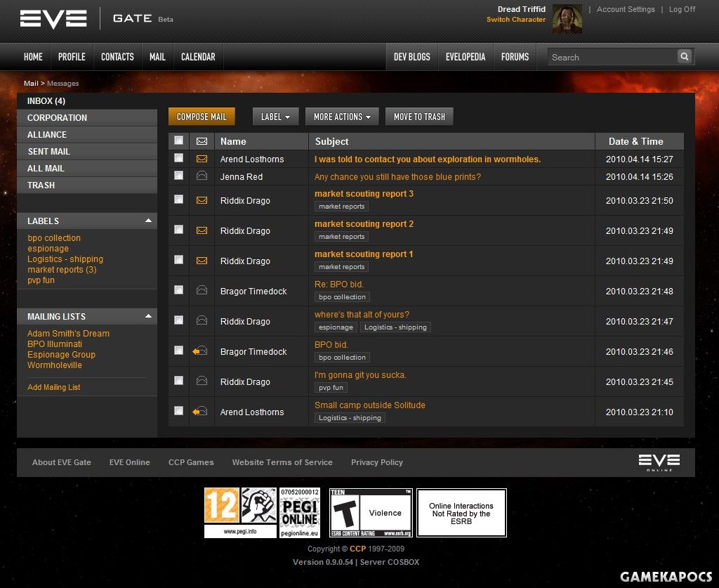The height and width of the screenshot is (588, 719).
Task: Open the Profile nav item
Action: tap(72, 57)
